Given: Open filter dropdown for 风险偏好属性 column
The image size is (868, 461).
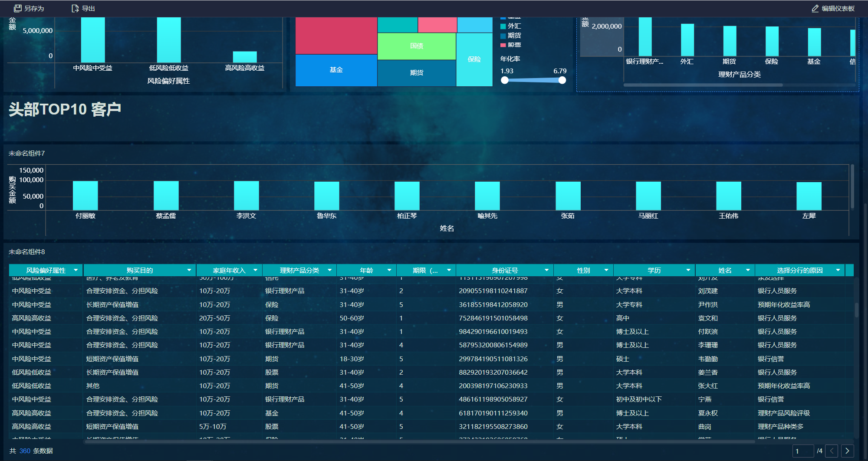Looking at the screenshot, I should tap(76, 270).
